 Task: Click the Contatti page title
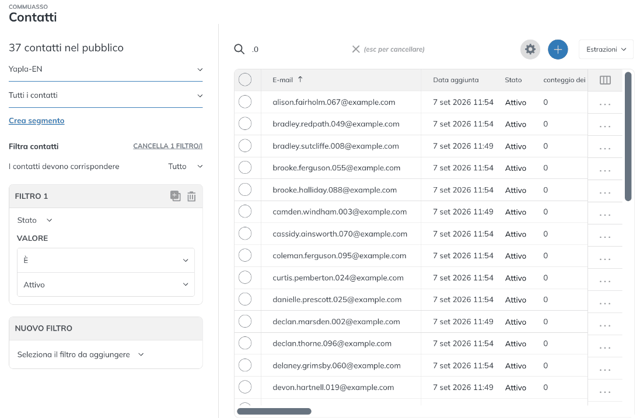[33, 17]
